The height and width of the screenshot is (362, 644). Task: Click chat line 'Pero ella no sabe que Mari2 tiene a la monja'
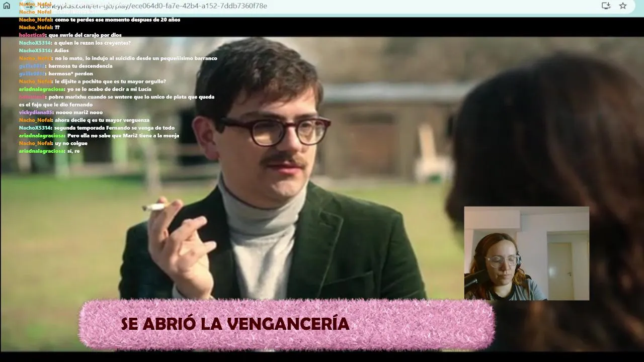pyautogui.click(x=123, y=136)
